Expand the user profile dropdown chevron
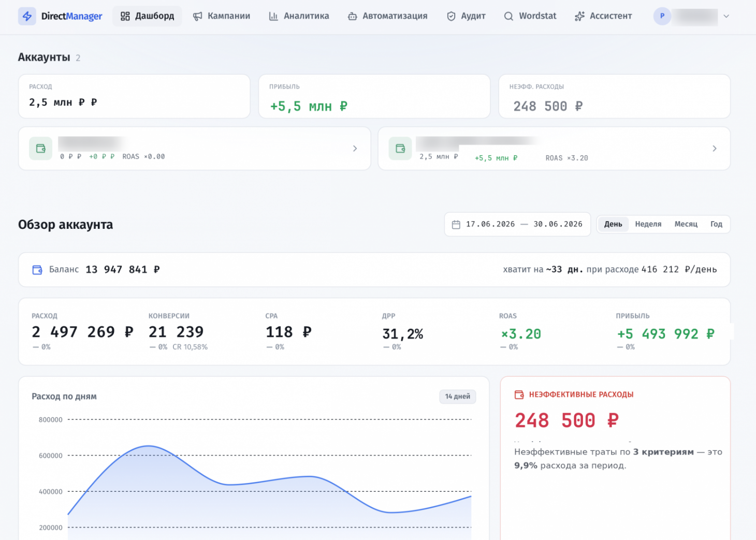 pos(726,16)
